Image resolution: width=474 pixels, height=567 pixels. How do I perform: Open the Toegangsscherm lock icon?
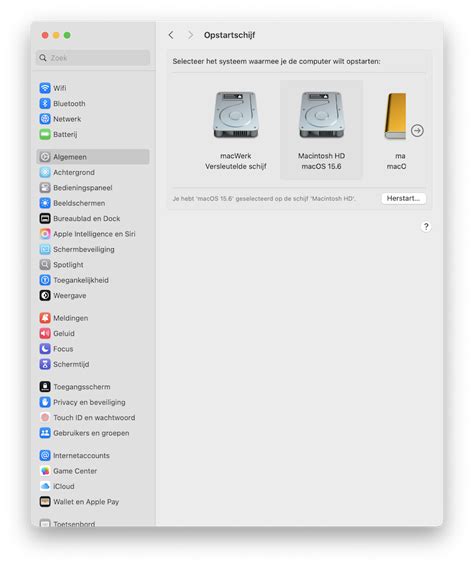[x=45, y=387]
